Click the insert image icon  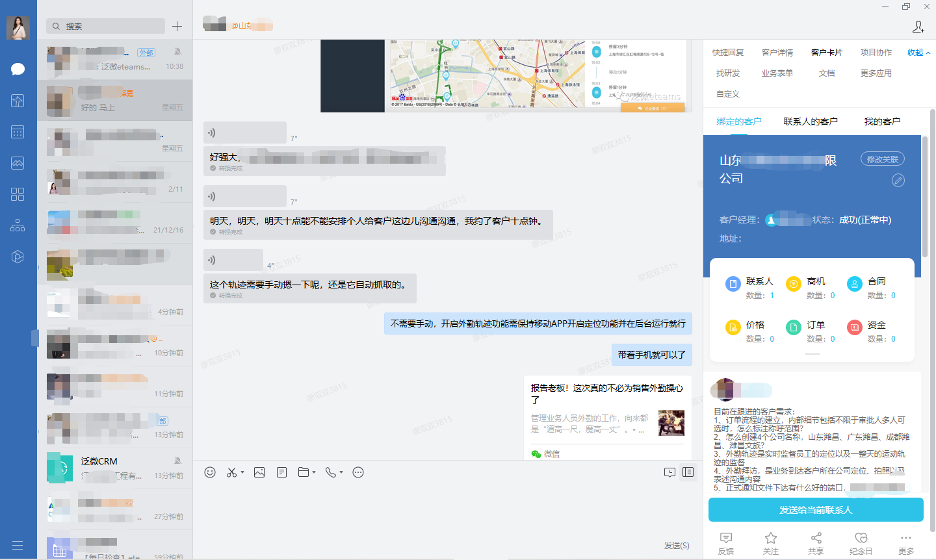[x=259, y=472]
